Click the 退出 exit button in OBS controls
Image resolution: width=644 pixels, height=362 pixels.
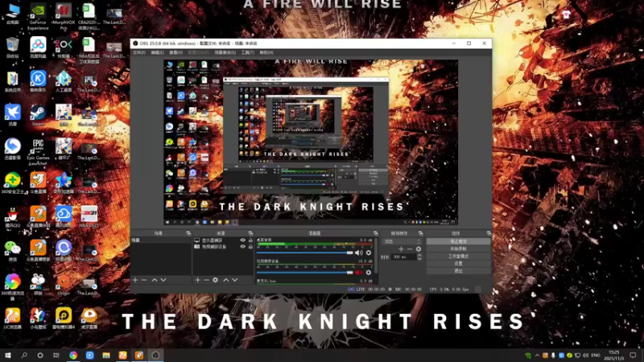(458, 271)
